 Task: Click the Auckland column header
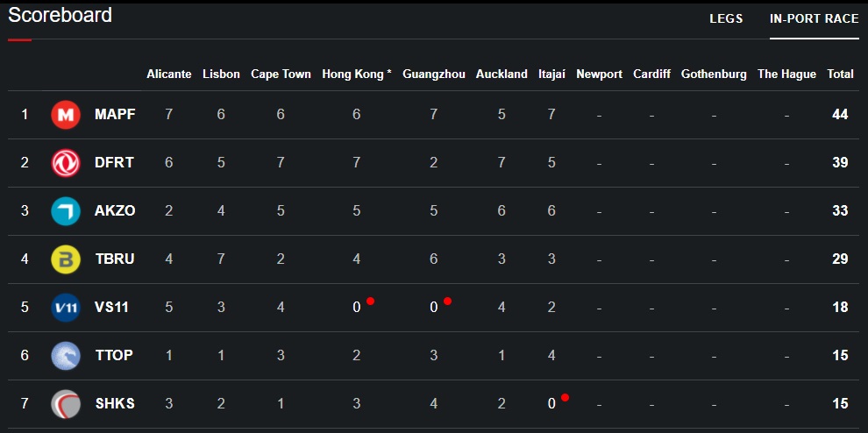point(502,75)
